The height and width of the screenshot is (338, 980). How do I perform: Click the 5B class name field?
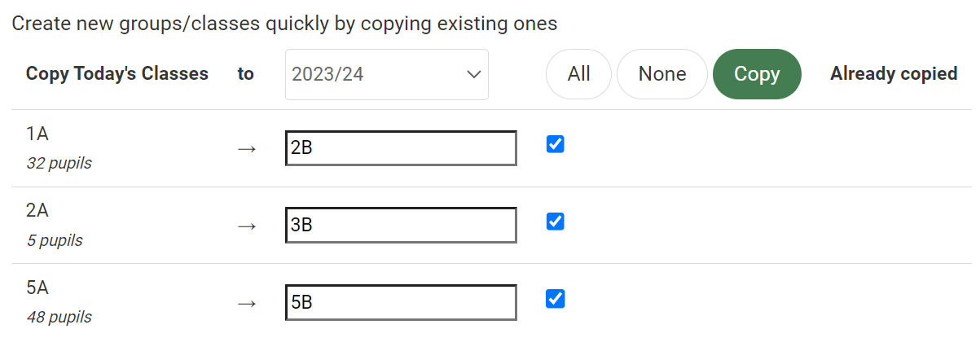click(x=401, y=302)
